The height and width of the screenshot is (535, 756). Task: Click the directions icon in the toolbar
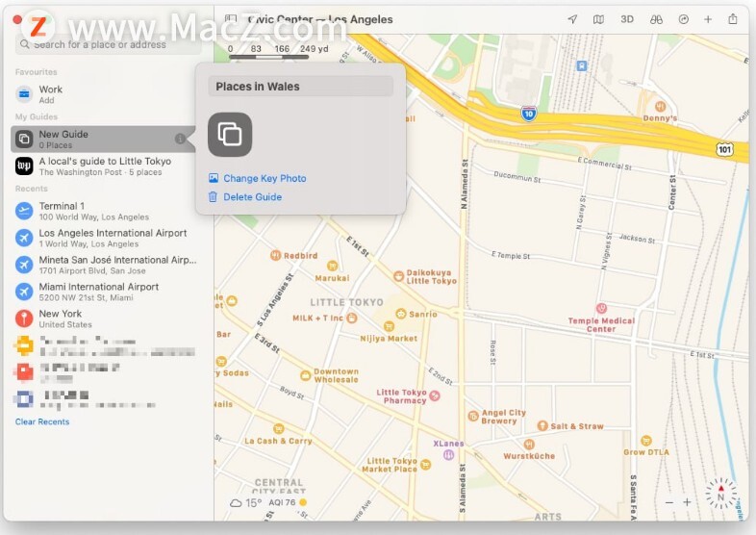pos(684,19)
